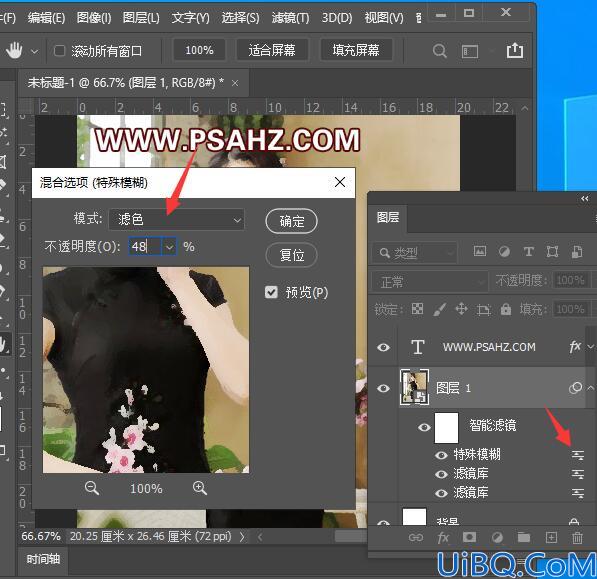
Task: Open layer kind 类型 filter dropdown
Action: point(414,252)
